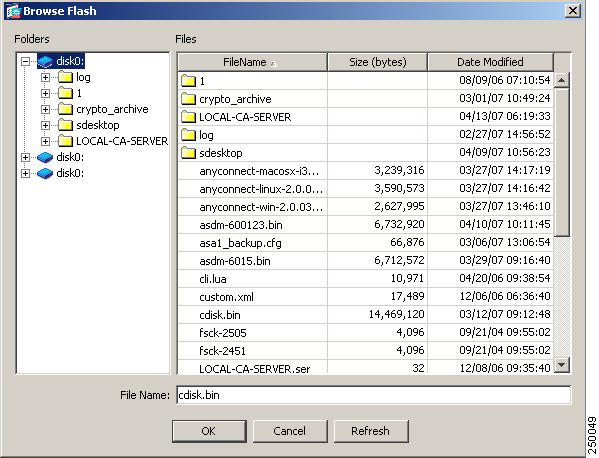Select the LOCAL-CA-SERVER folder icon in files
The height and width of the screenshot is (458, 599).
click(188, 117)
